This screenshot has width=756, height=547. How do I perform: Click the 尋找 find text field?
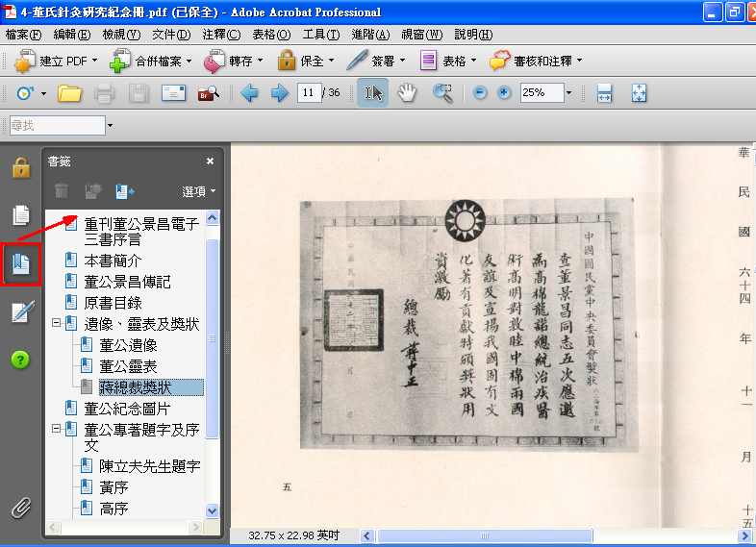[58, 125]
